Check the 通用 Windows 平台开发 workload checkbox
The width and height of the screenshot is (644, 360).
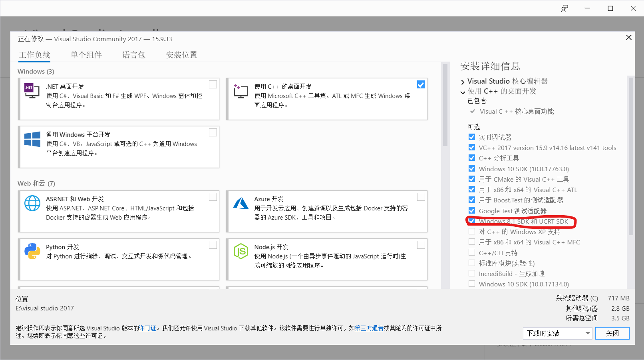click(213, 132)
